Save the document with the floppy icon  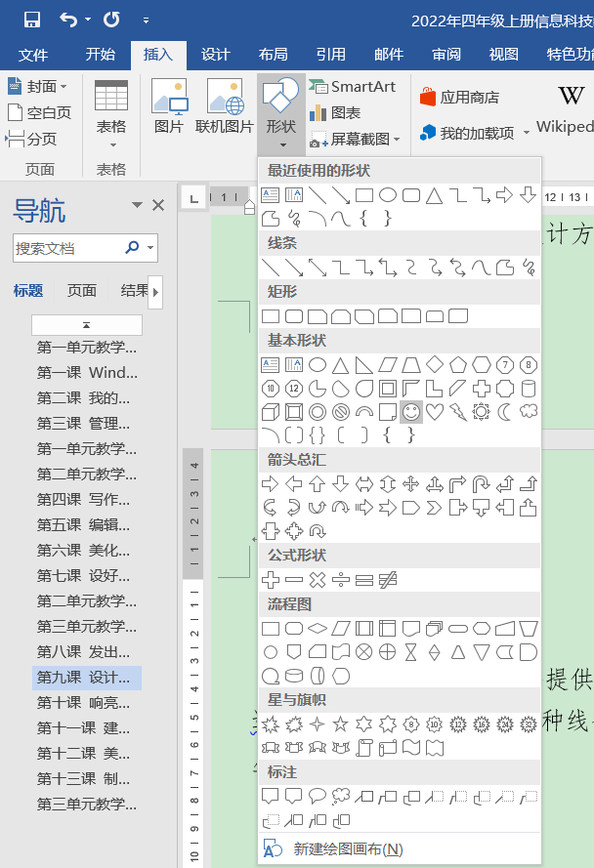coord(32,20)
